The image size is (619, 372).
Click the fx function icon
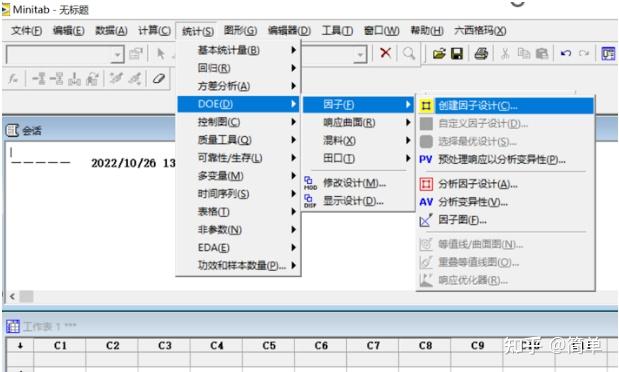pyautogui.click(x=13, y=79)
